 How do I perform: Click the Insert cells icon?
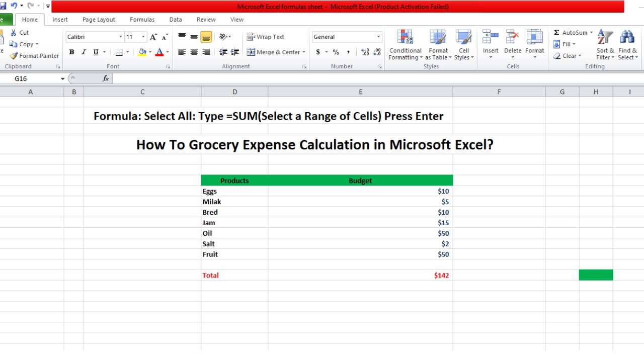point(491,37)
